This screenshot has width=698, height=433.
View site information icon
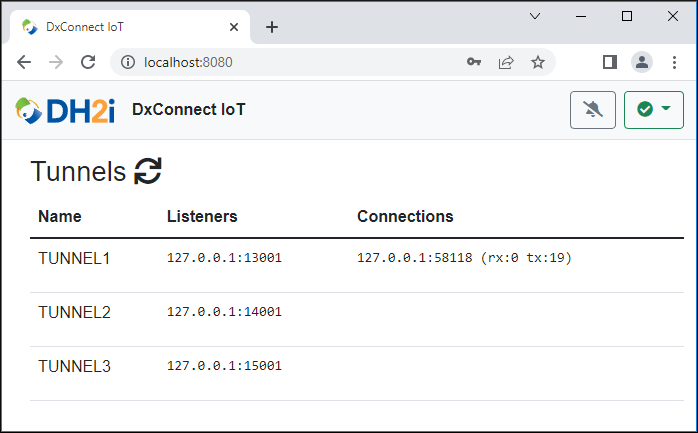pos(128,62)
